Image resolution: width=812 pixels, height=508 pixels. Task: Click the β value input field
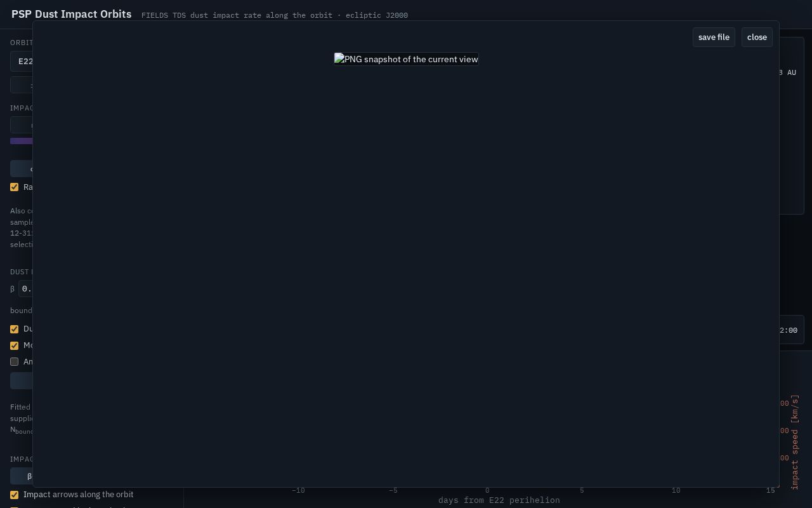click(25, 289)
